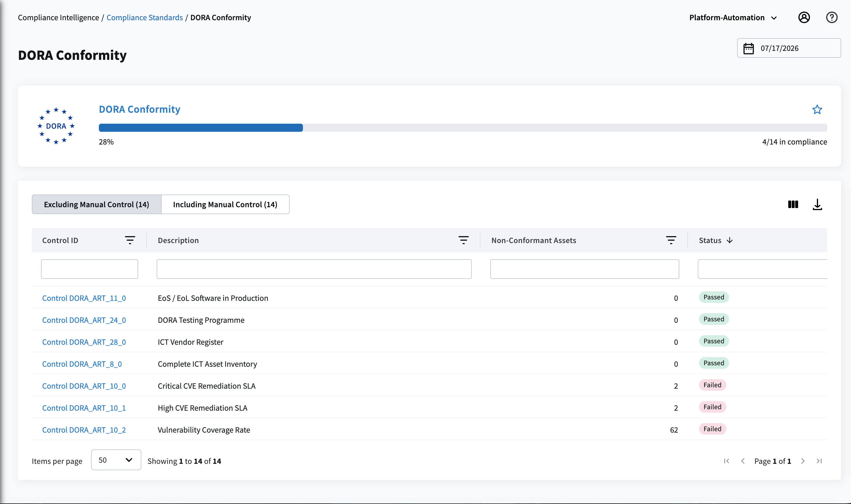Click Passed badge for Complete ICT Asset Inventory
The height and width of the screenshot is (504, 851).
713,363
